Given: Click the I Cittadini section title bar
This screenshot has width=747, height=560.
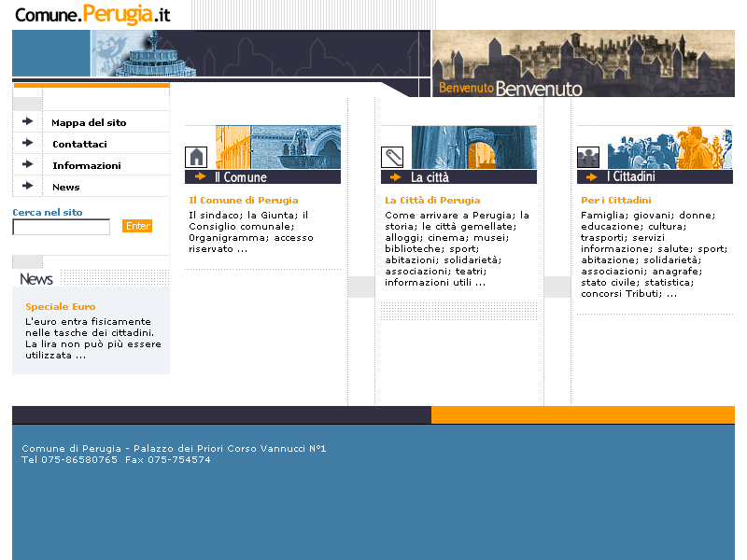Looking at the screenshot, I should (x=655, y=177).
